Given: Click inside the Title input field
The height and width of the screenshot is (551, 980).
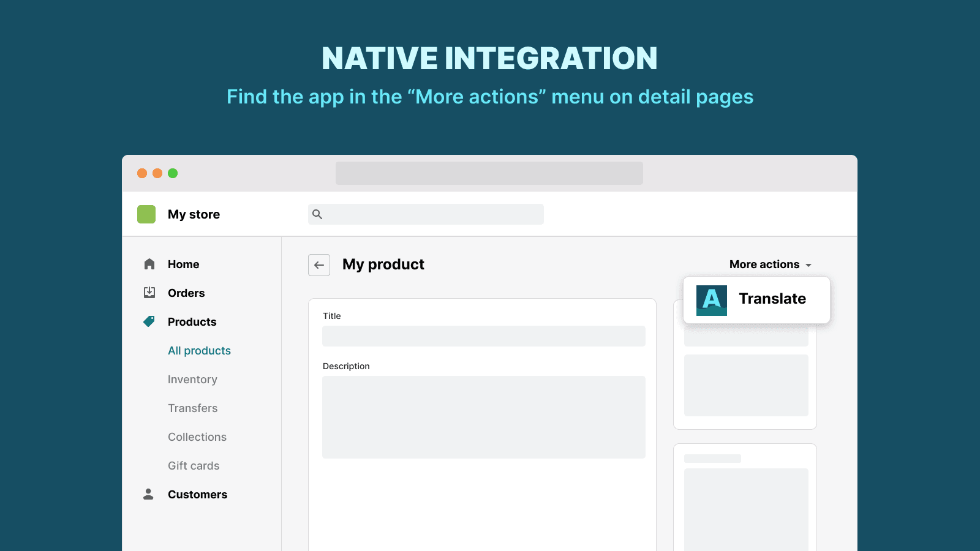Looking at the screenshot, I should (x=483, y=336).
